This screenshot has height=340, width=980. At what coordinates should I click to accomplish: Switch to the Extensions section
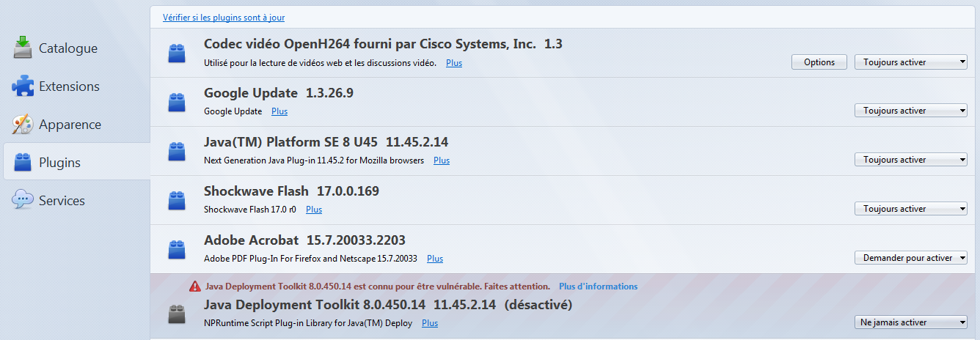click(x=76, y=86)
